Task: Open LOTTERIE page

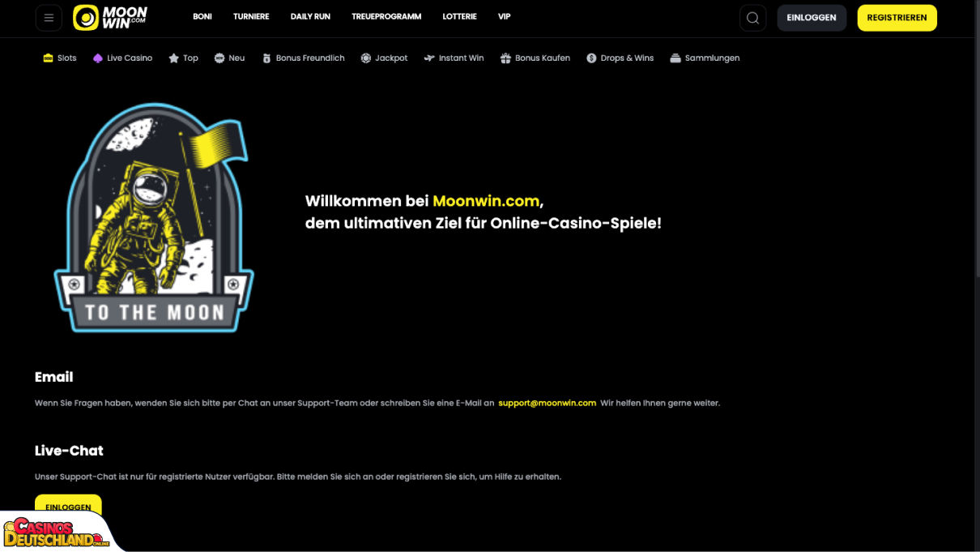Action: 459,17
